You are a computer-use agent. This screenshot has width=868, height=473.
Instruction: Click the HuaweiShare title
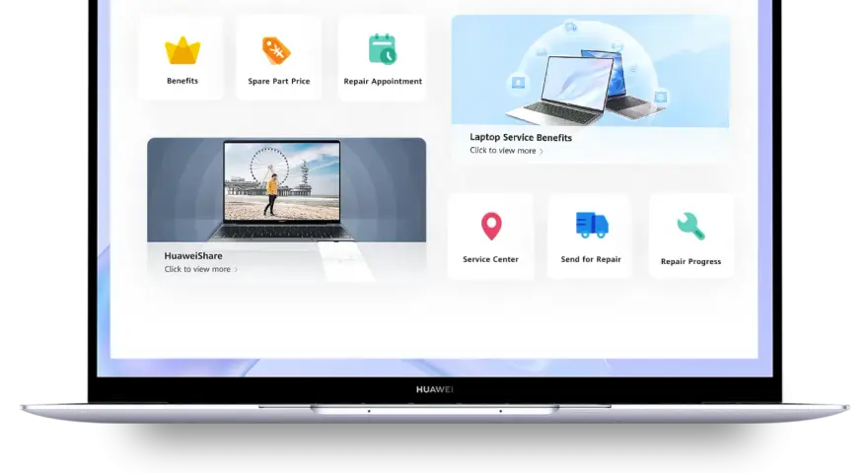pyautogui.click(x=193, y=255)
